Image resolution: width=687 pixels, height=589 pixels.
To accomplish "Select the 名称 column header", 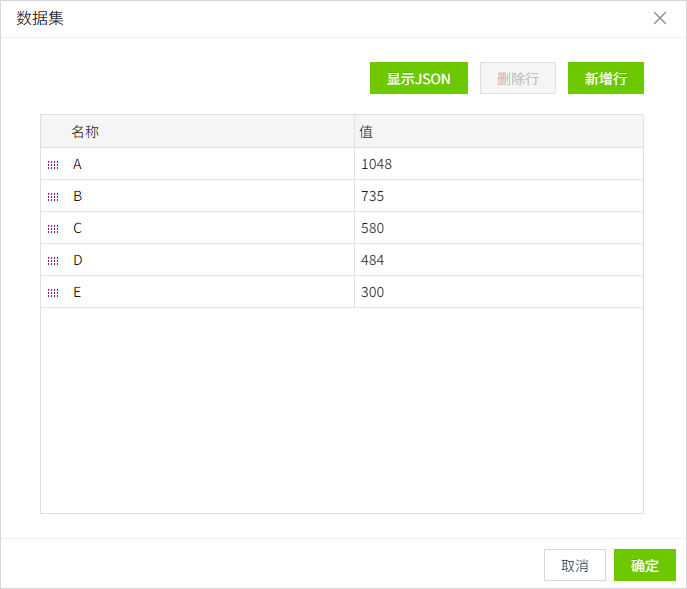I will [x=85, y=131].
